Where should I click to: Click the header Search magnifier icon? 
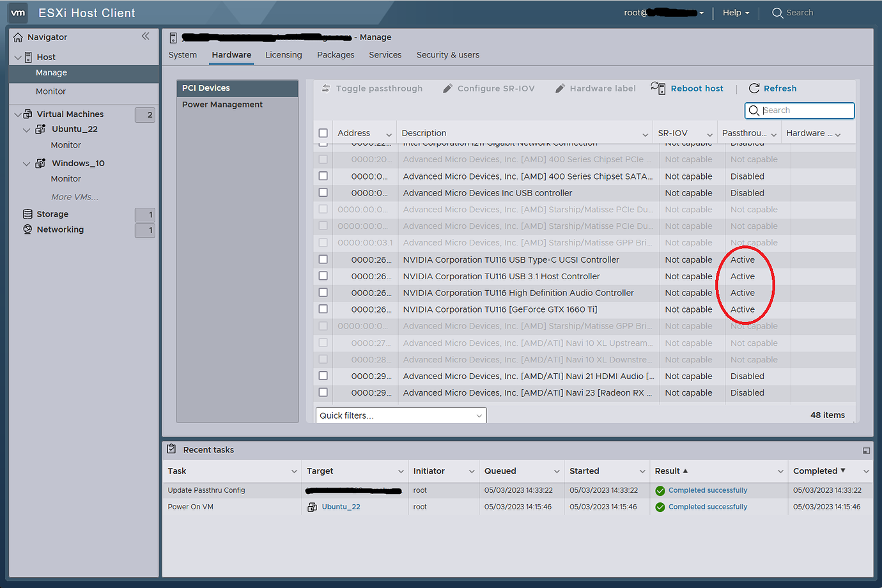(x=778, y=13)
